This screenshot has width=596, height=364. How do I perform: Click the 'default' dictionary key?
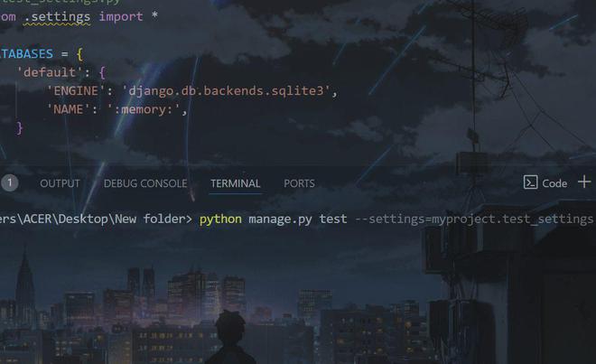coord(50,72)
